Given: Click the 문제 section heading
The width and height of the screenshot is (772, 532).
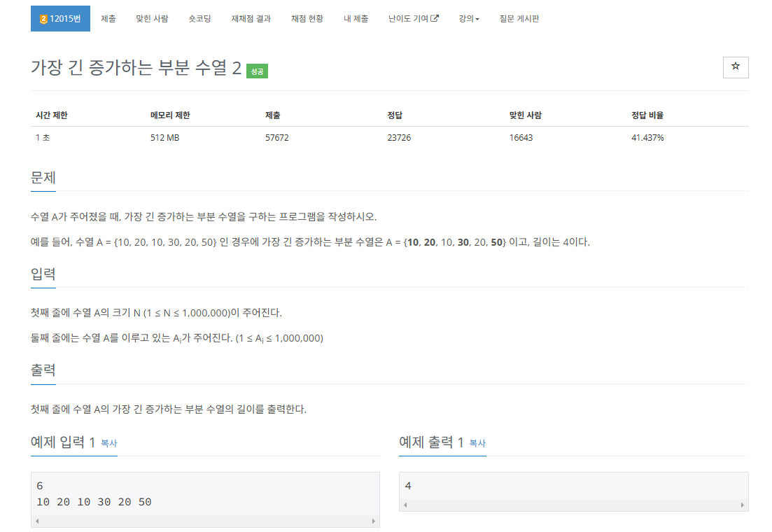Looking at the screenshot, I should 43,178.
